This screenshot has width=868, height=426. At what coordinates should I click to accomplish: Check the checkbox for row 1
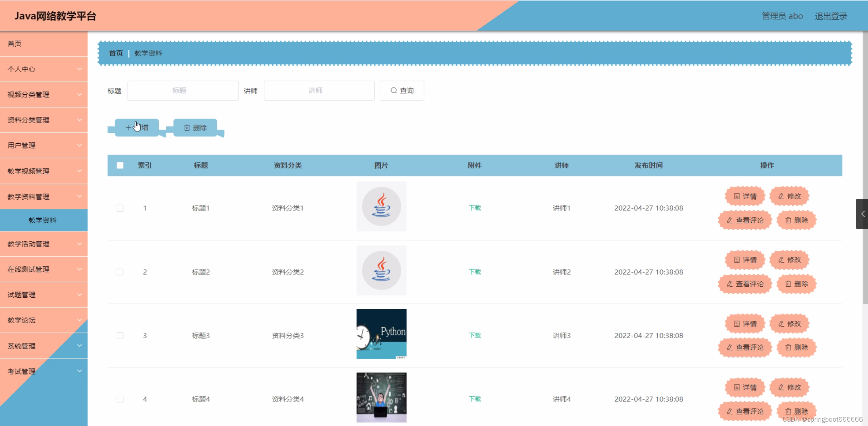pos(120,208)
